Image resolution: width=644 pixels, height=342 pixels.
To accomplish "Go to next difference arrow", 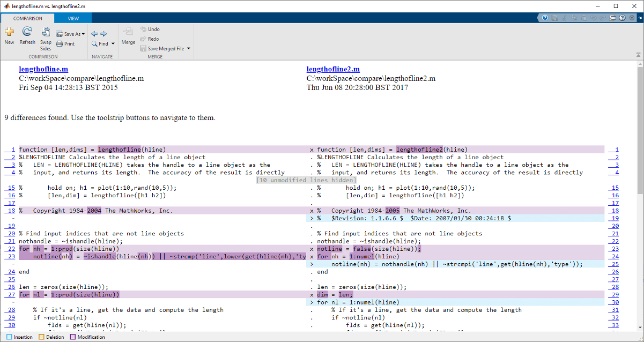I will (x=103, y=34).
